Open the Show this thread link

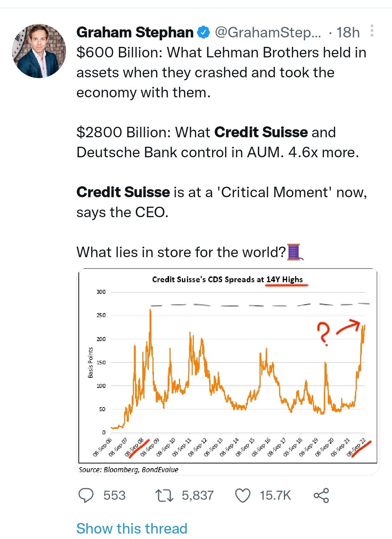click(x=132, y=528)
